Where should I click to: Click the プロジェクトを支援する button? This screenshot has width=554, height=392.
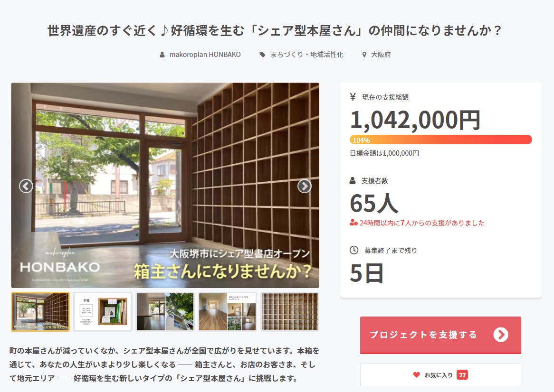440,335
